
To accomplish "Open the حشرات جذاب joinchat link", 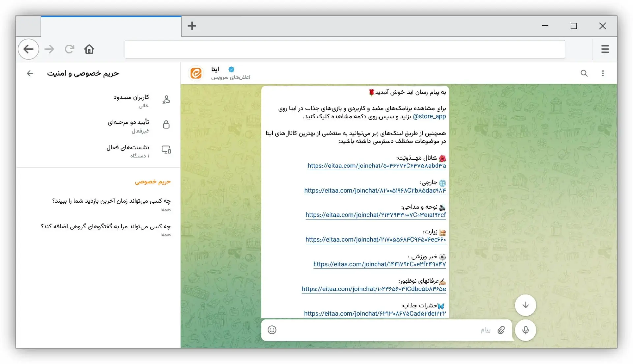I will coord(375,314).
